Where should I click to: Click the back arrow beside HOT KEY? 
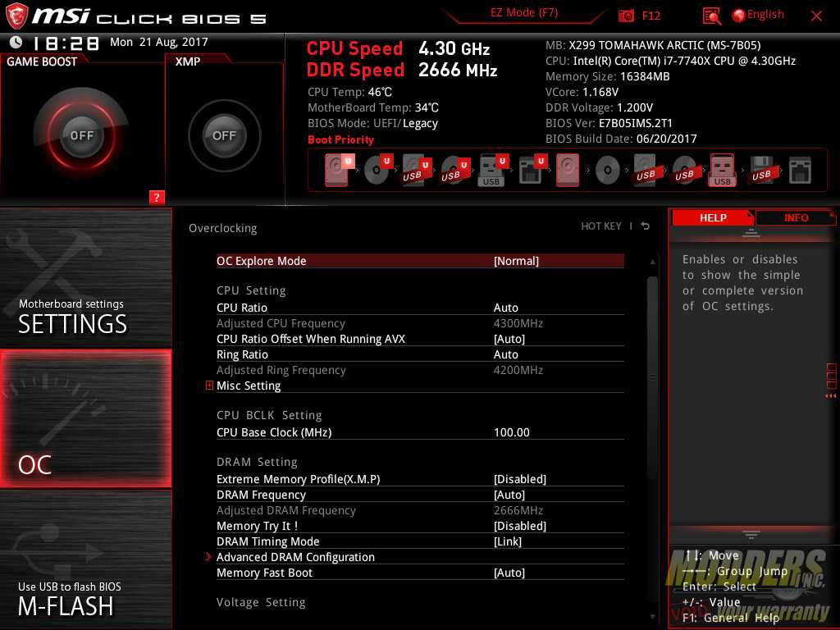(x=646, y=226)
